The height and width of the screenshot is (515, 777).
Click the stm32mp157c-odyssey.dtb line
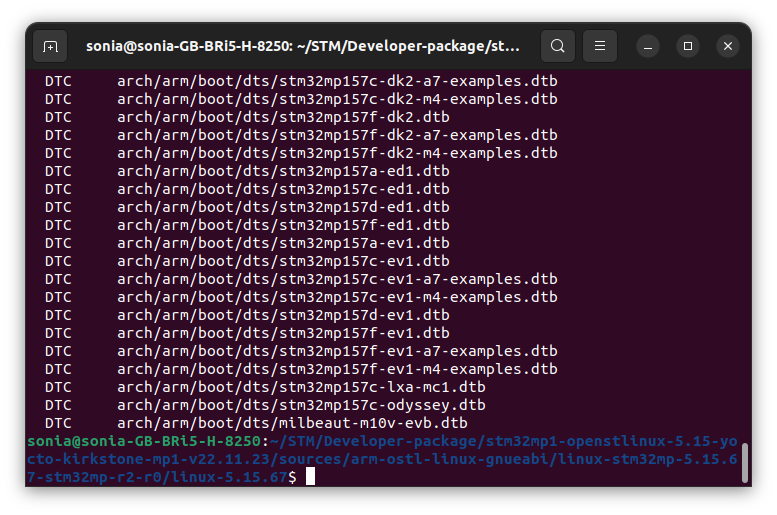tap(265, 405)
